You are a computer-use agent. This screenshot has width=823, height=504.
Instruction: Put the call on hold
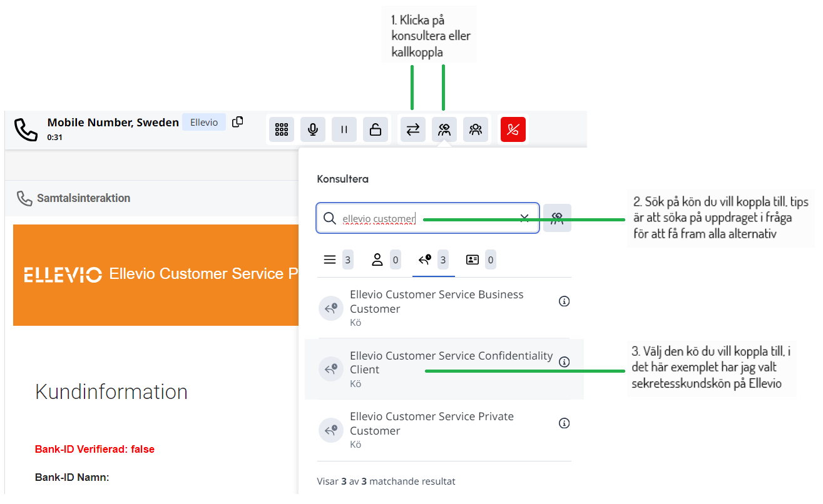tap(344, 129)
